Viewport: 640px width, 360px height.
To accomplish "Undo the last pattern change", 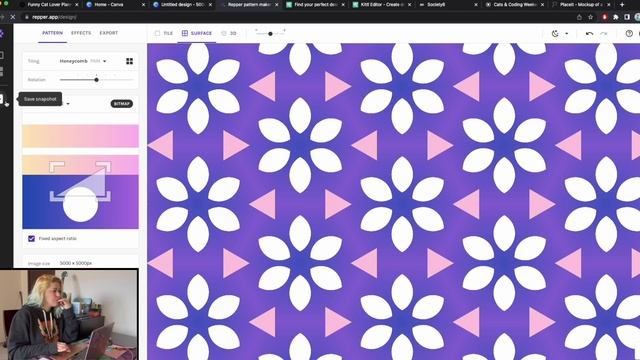I will coord(589,33).
